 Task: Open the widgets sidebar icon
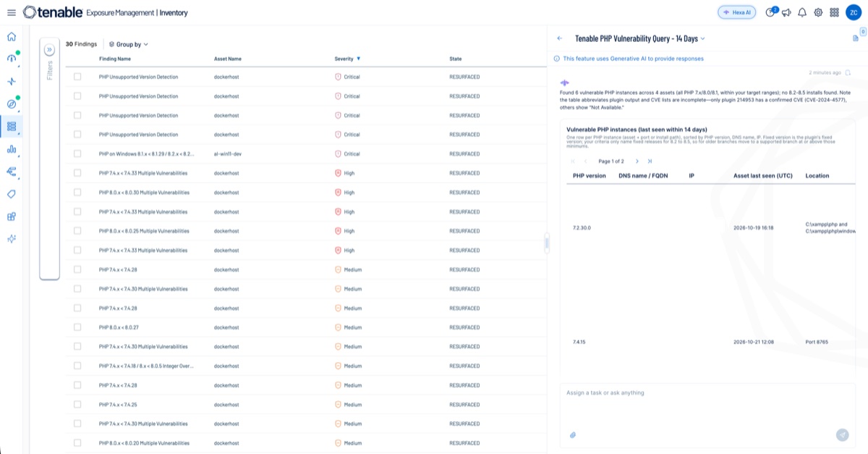tap(11, 216)
